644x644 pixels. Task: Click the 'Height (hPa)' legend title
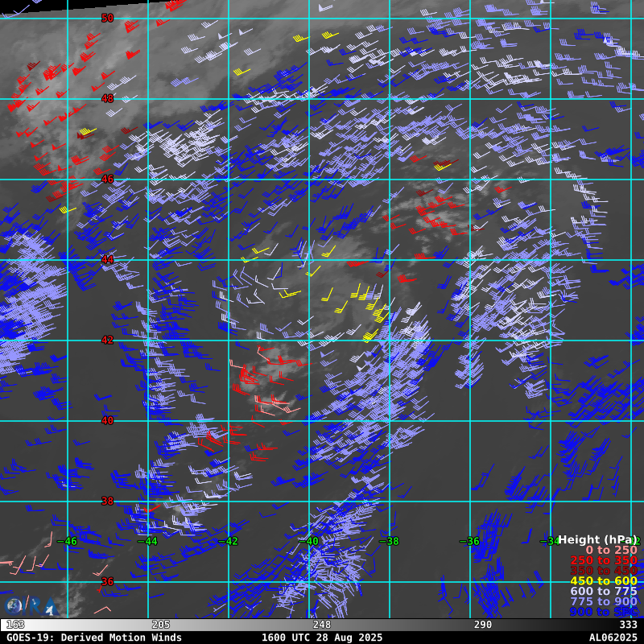click(x=597, y=539)
